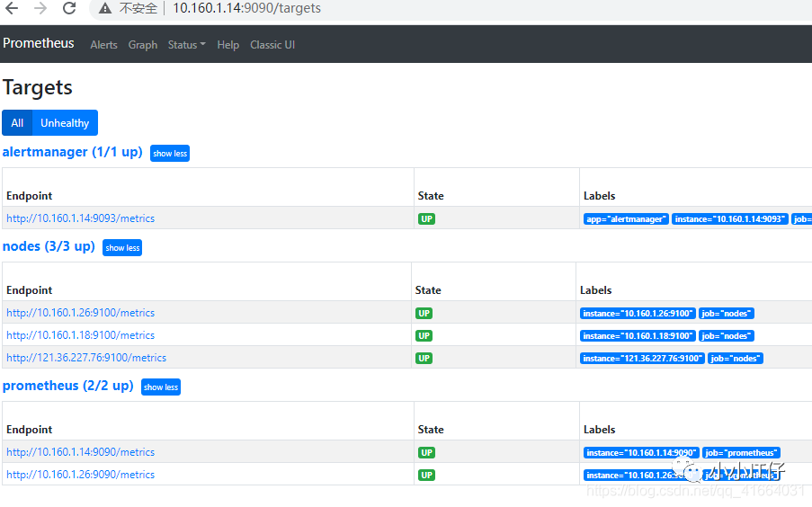
Task: Open endpoint http://10.160.1.26:9100/metrics
Action: coord(80,313)
